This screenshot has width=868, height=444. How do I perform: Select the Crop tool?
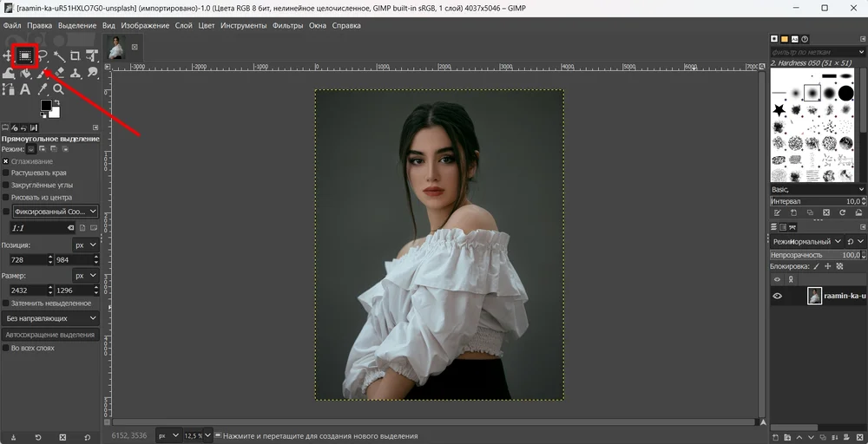(x=75, y=56)
